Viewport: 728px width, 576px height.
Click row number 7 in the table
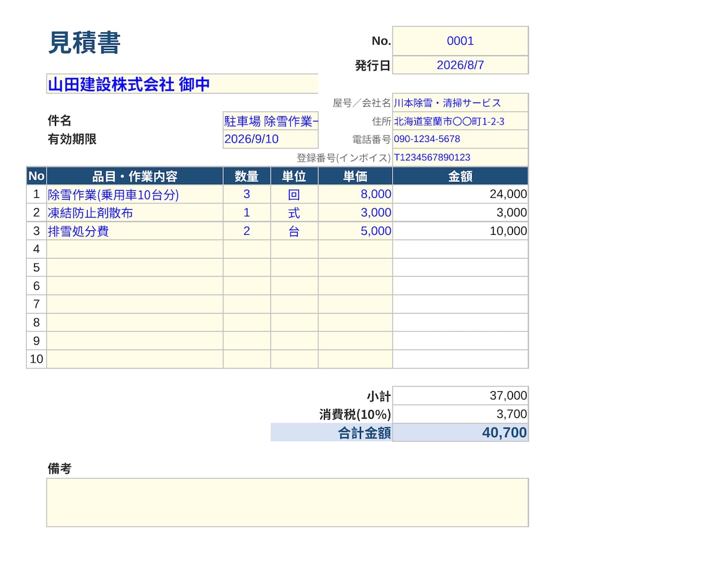tap(36, 304)
